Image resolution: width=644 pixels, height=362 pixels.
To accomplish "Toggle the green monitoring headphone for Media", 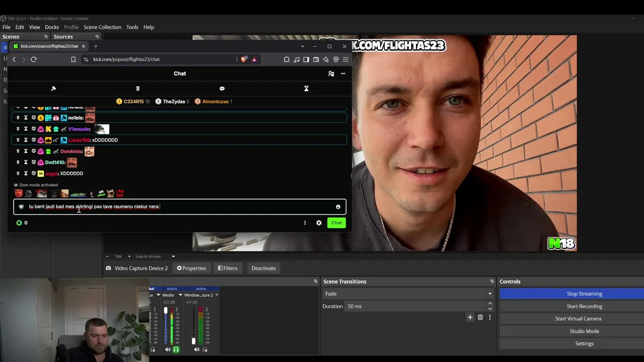I will [x=176, y=349].
